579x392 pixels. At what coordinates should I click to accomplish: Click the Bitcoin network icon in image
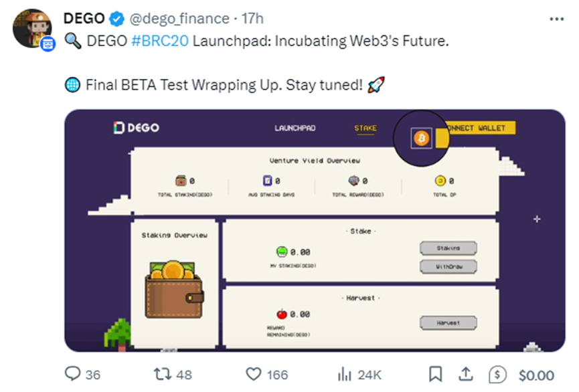pos(421,138)
